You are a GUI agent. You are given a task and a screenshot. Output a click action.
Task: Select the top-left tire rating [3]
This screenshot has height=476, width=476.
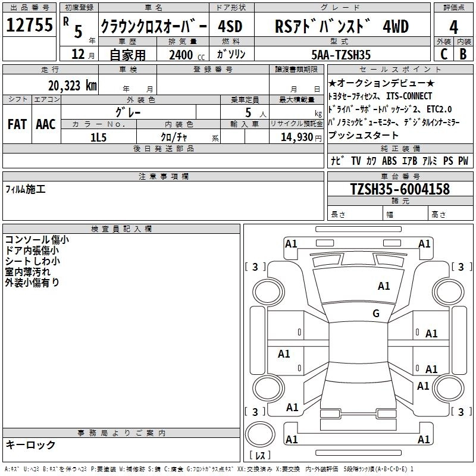point(255,267)
